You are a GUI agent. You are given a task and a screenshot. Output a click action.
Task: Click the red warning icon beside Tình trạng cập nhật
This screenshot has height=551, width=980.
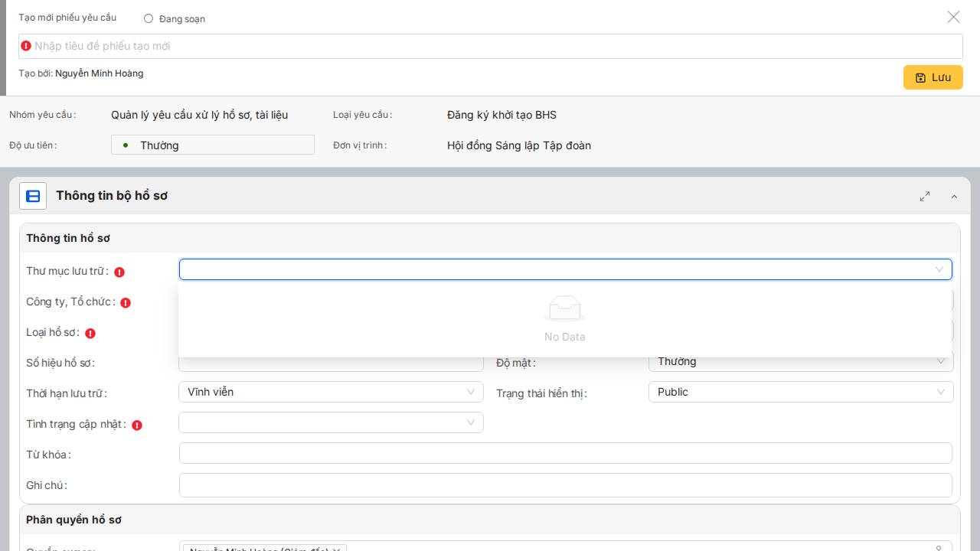tap(137, 425)
